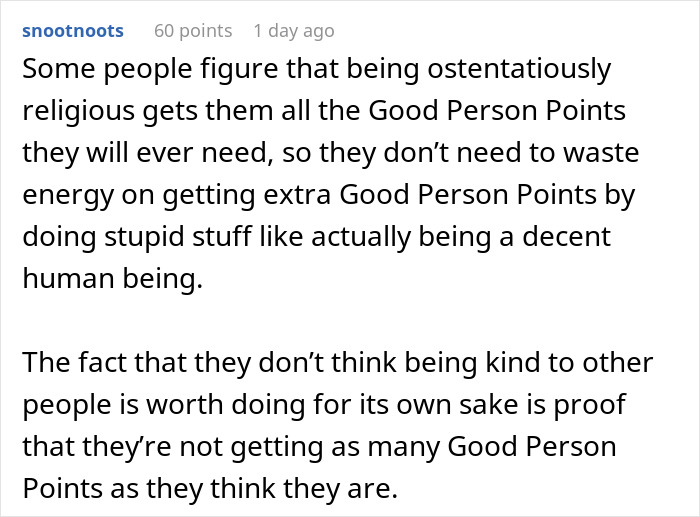Click the word energy in the comment
Screen dimensions: 700x517
pyautogui.click(x=66, y=195)
